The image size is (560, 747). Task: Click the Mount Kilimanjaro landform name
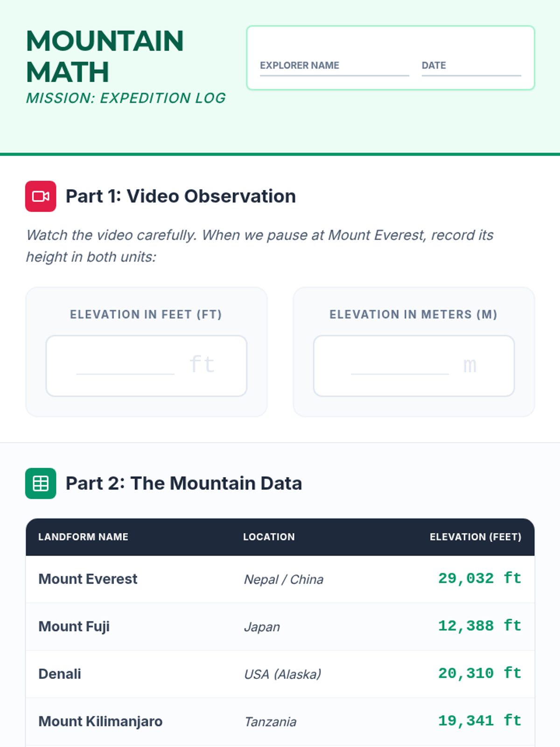(x=100, y=721)
